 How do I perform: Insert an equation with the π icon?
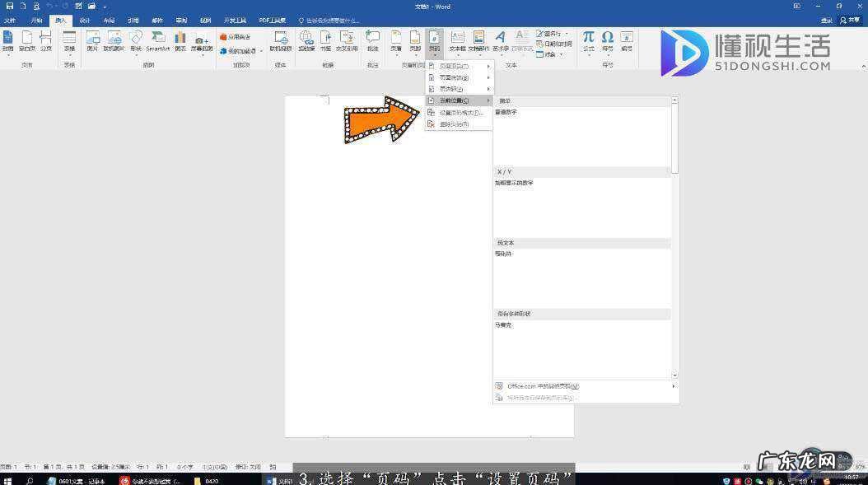588,41
